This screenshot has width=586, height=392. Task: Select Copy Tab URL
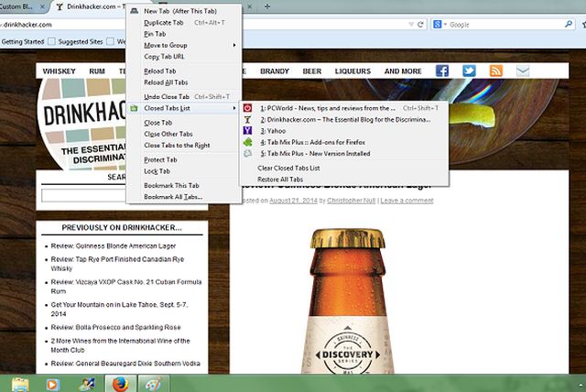click(184, 57)
